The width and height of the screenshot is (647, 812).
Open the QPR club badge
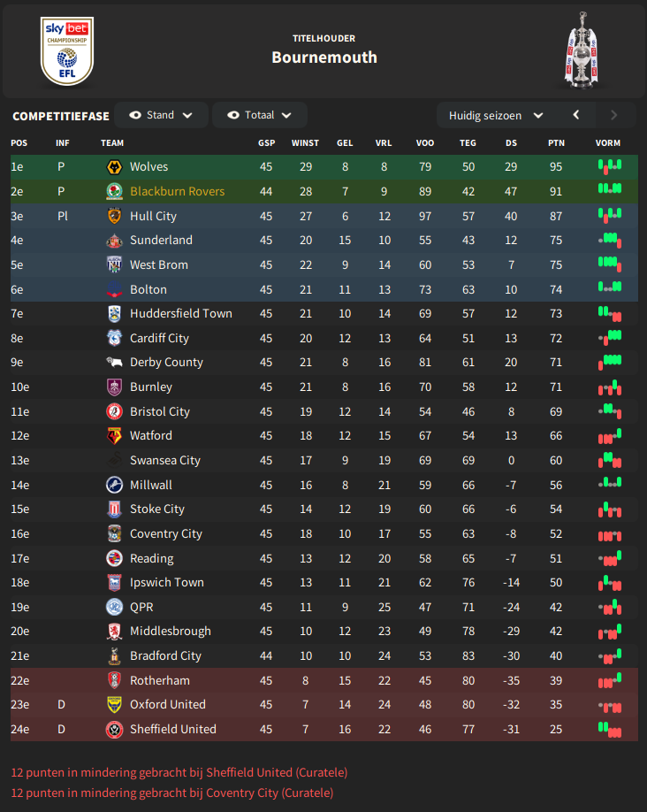click(x=114, y=607)
